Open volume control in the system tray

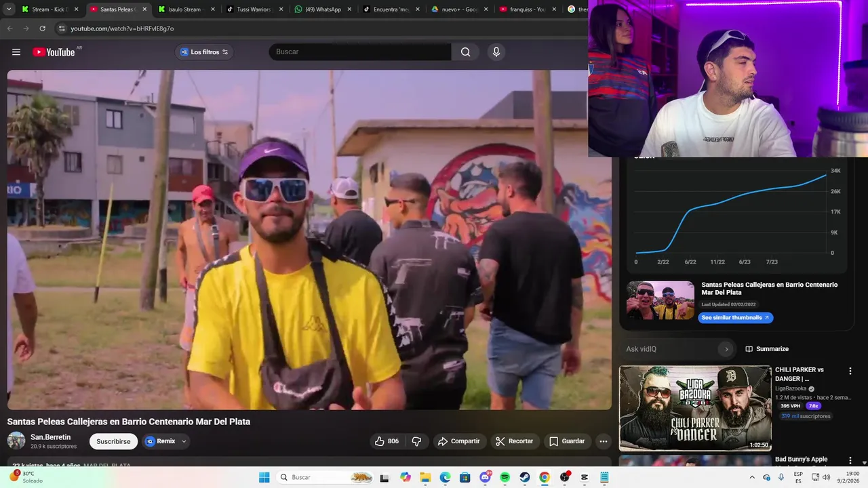point(826,477)
